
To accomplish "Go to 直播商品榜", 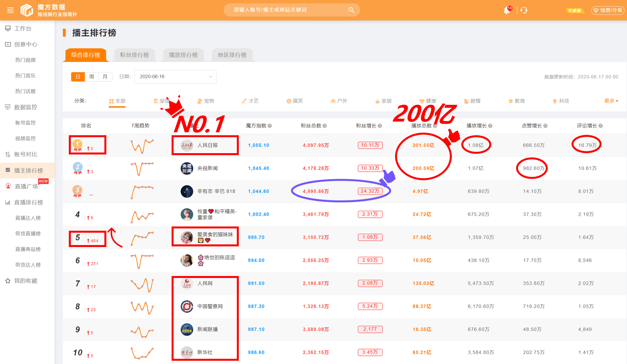I will tap(27, 249).
